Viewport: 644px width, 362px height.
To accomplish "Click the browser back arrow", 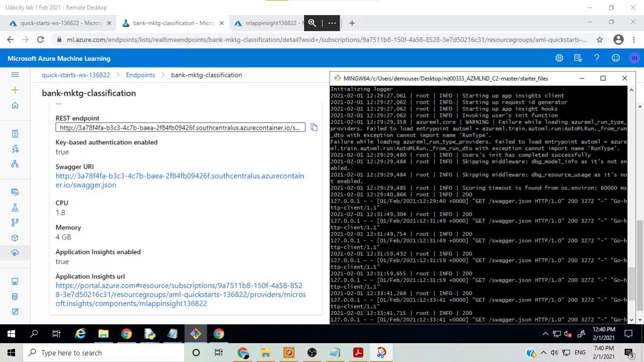I will [x=10, y=40].
